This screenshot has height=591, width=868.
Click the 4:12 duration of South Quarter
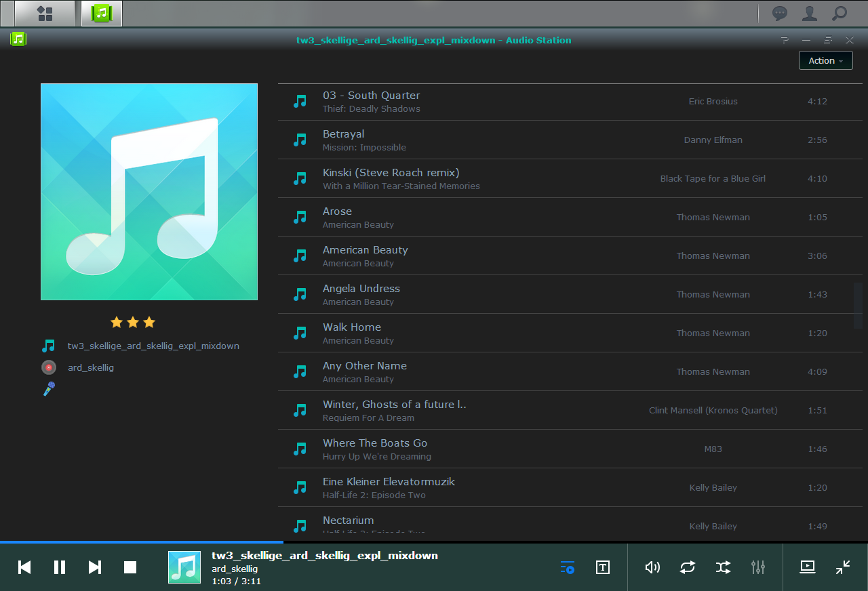point(817,101)
